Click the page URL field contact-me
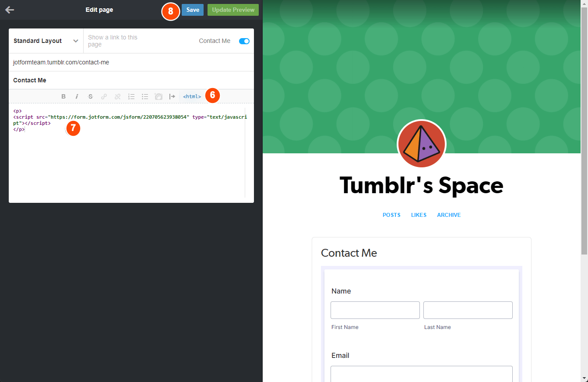 [x=131, y=62]
